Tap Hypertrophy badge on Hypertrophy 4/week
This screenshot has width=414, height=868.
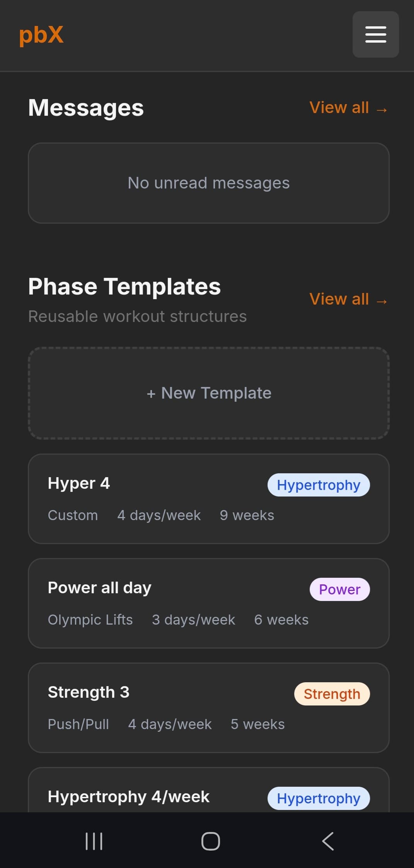(319, 798)
